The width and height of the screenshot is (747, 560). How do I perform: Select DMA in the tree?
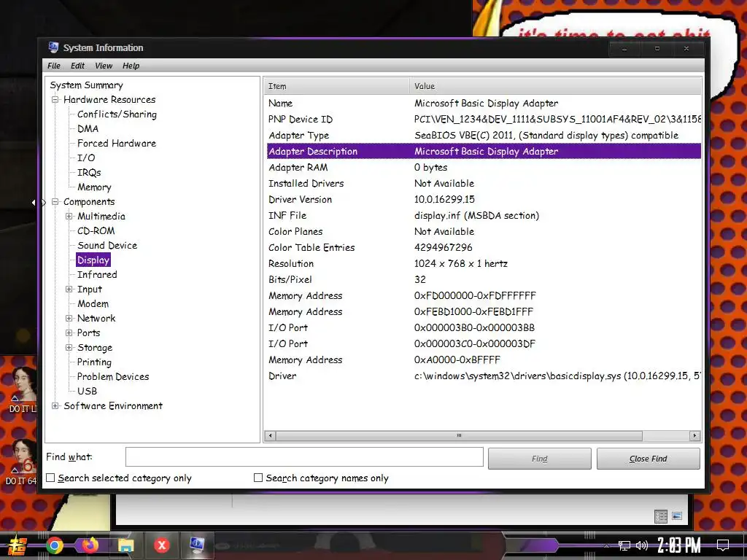[x=88, y=128]
